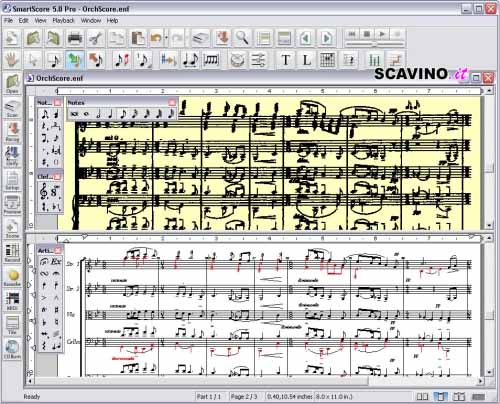This screenshot has height=404, width=500.
Task: Go to previous page with left arrow
Action: [305, 38]
